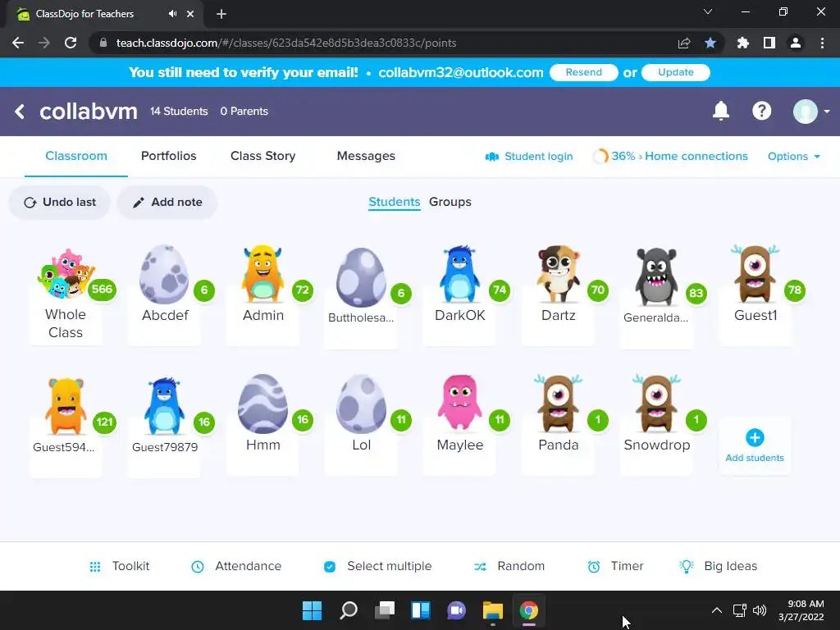Open Chrome extensions puzzle icon
The width and height of the screenshot is (840, 630).
pyautogui.click(x=742, y=43)
